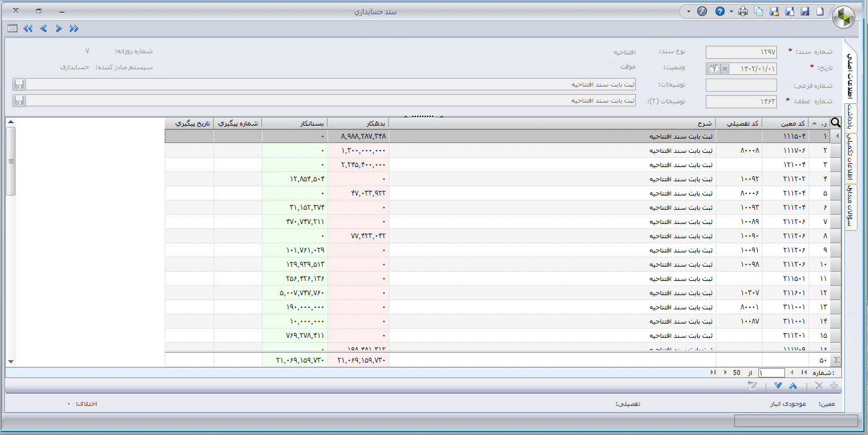Go to last record in grid pager

(x=714, y=373)
